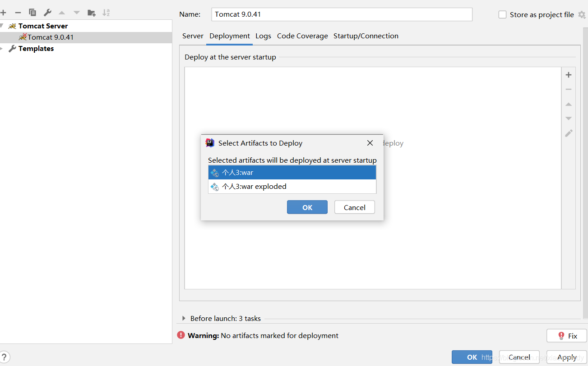Expand Before launch: 3 tasks section
The height and width of the screenshot is (366, 588).
(x=184, y=318)
